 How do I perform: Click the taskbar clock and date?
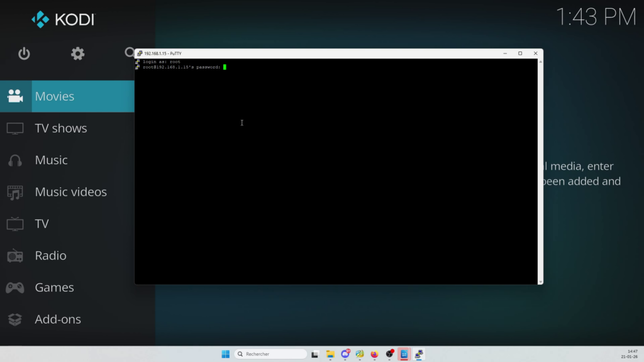(x=632, y=354)
